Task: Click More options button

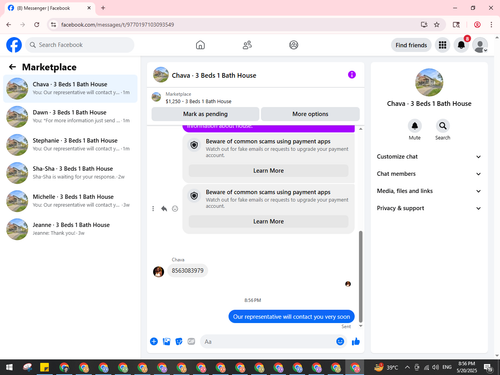Action: point(310,114)
